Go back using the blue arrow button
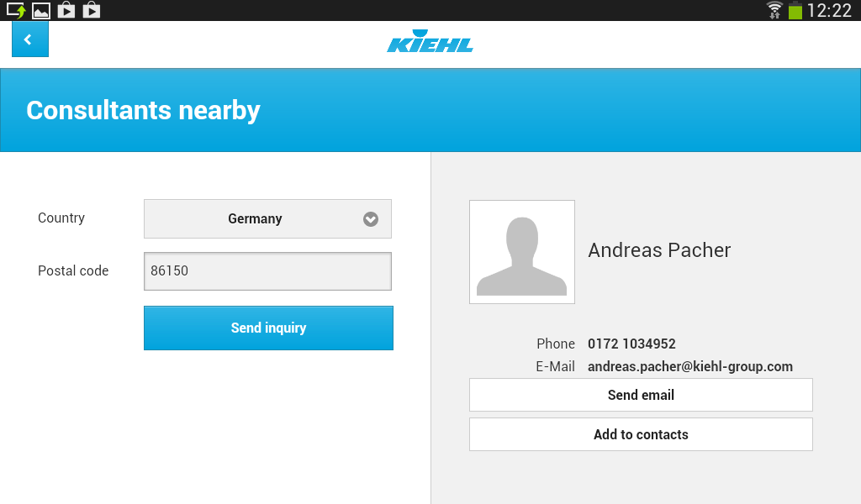 (x=30, y=39)
